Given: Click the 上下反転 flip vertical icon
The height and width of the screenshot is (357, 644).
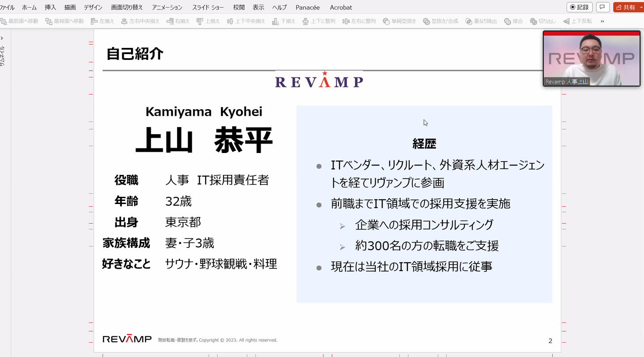Looking at the screenshot, I should [x=566, y=21].
